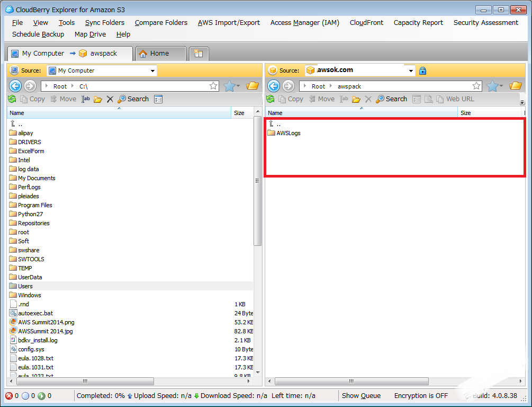The width and height of the screenshot is (532, 407).
Task: Click left pane vertical scrollbar thumb
Action: point(257,180)
